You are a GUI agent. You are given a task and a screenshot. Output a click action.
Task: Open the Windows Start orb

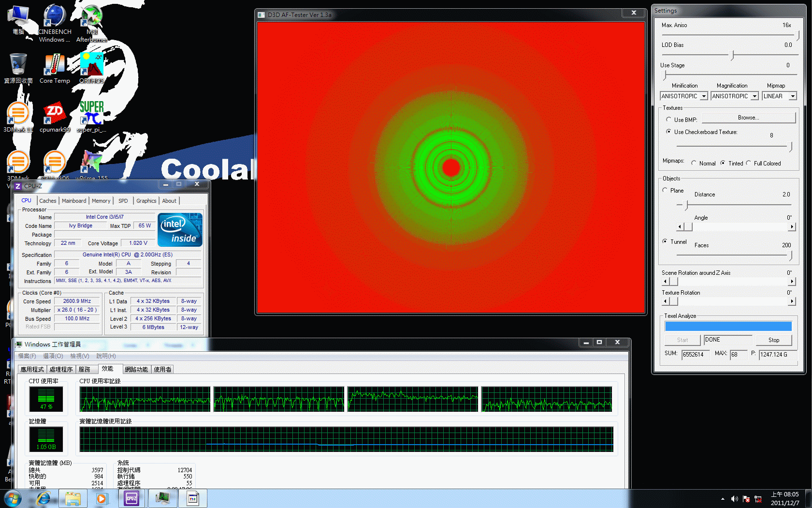pyautogui.click(x=13, y=498)
